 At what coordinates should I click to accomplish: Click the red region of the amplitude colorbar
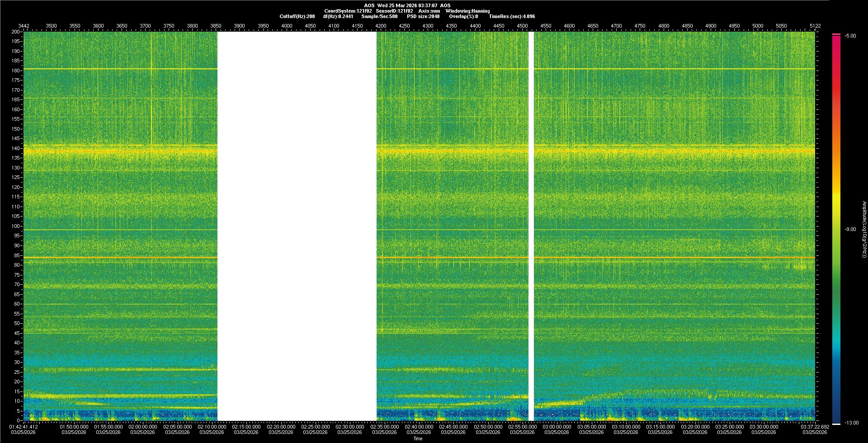836,90
